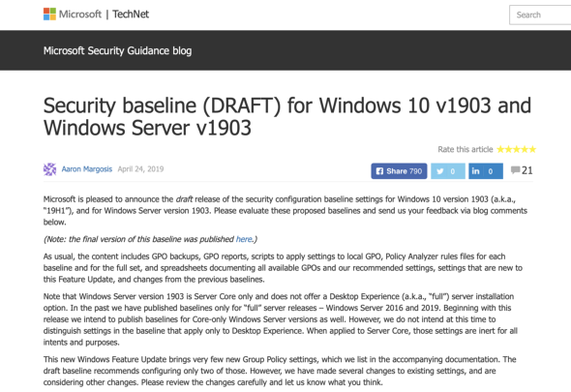
Task: Follow the 'here' final baseline link
Action: [x=244, y=239]
